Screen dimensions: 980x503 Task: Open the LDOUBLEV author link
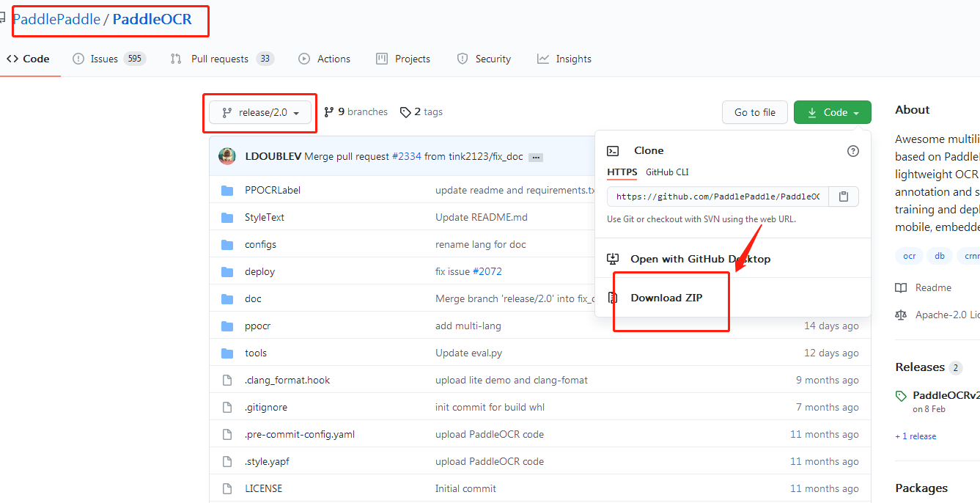click(273, 156)
